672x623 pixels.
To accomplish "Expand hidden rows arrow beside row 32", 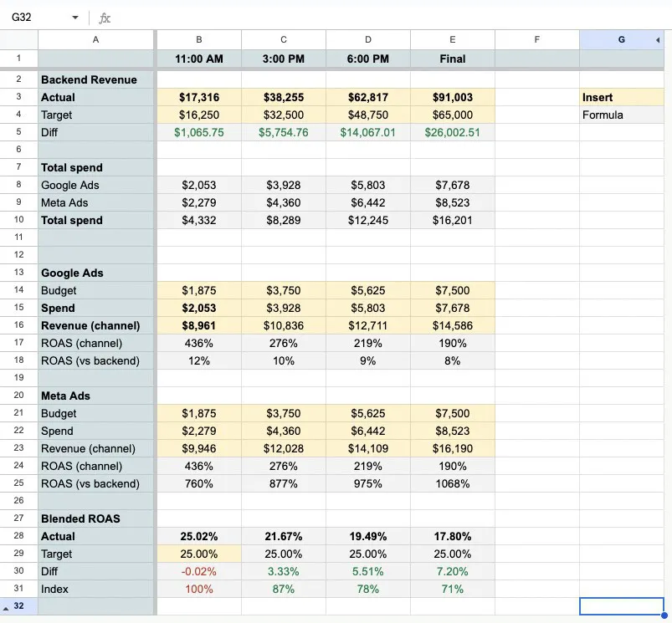I will (x=6, y=608).
